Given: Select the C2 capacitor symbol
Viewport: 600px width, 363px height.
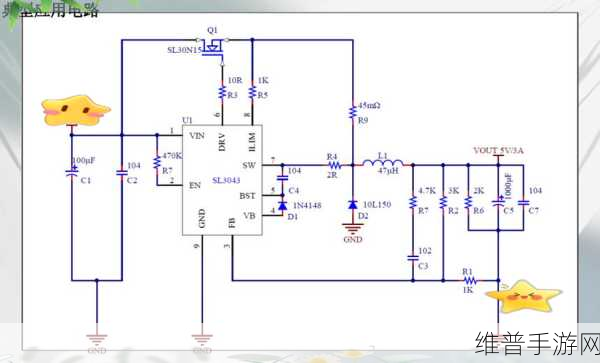Looking at the screenshot, I should pyautogui.click(x=122, y=173).
